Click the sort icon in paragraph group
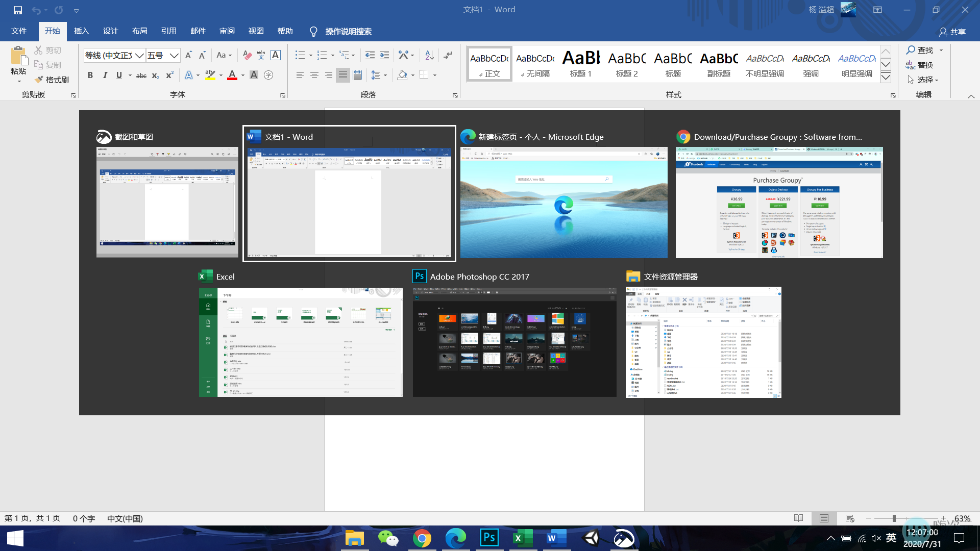The height and width of the screenshot is (551, 980). click(x=429, y=55)
